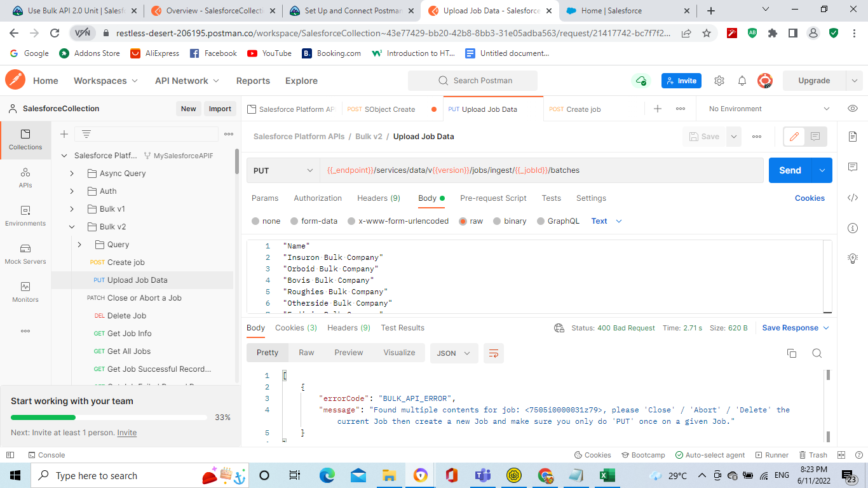Open the request info icon in right sidebar
This screenshot has width=868, height=488.
(x=853, y=228)
